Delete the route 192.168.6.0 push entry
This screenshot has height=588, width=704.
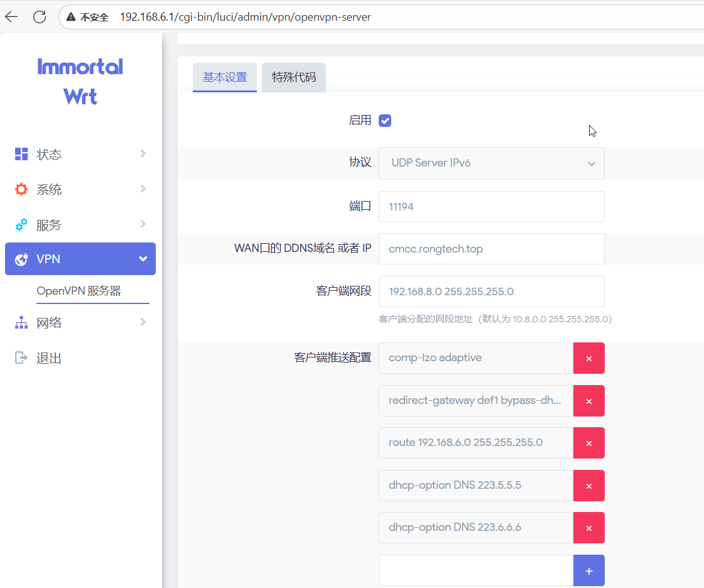588,443
